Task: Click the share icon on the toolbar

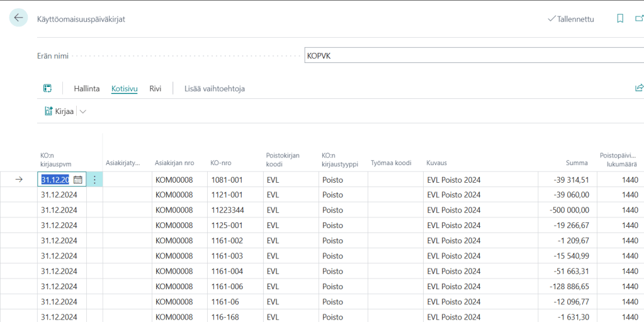Action: tap(639, 88)
